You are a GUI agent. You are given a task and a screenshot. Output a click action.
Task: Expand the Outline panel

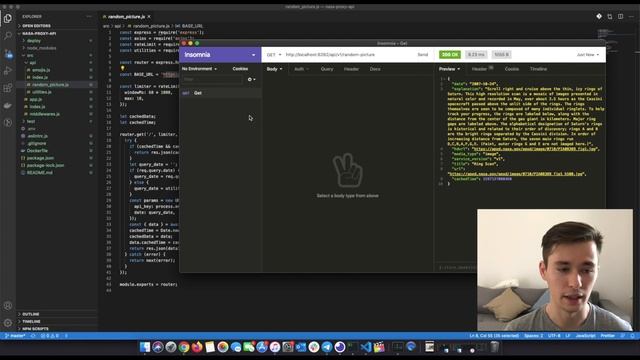point(31,314)
